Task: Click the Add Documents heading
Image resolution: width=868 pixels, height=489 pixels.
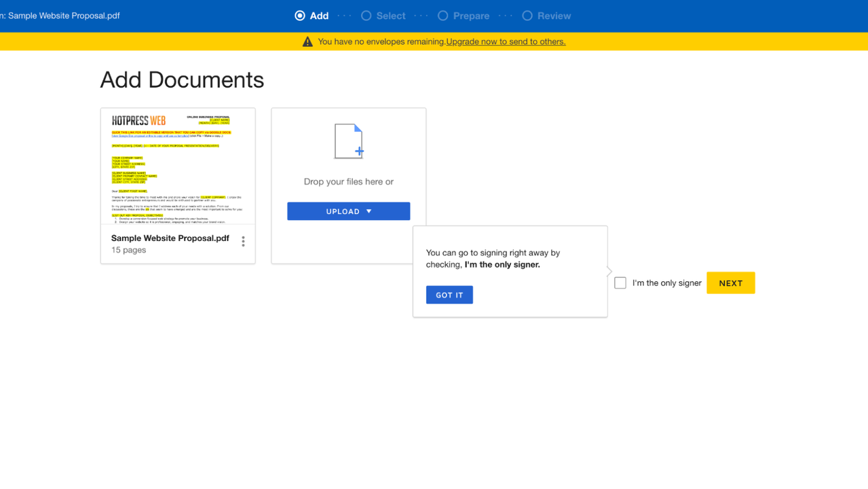Action: pos(182,80)
